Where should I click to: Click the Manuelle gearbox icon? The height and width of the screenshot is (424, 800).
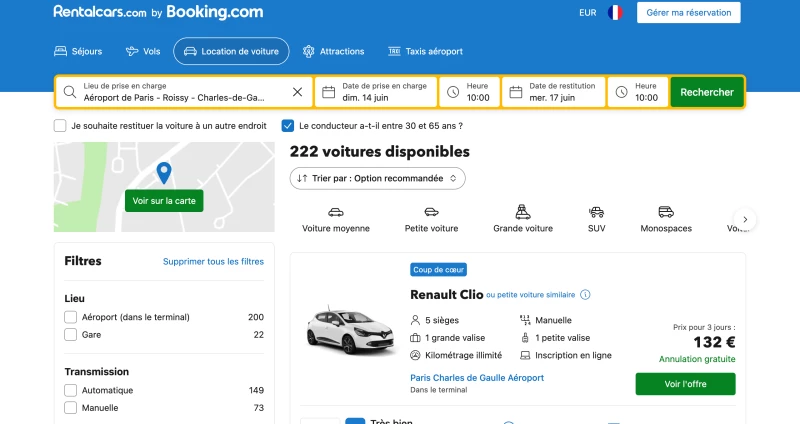point(525,320)
